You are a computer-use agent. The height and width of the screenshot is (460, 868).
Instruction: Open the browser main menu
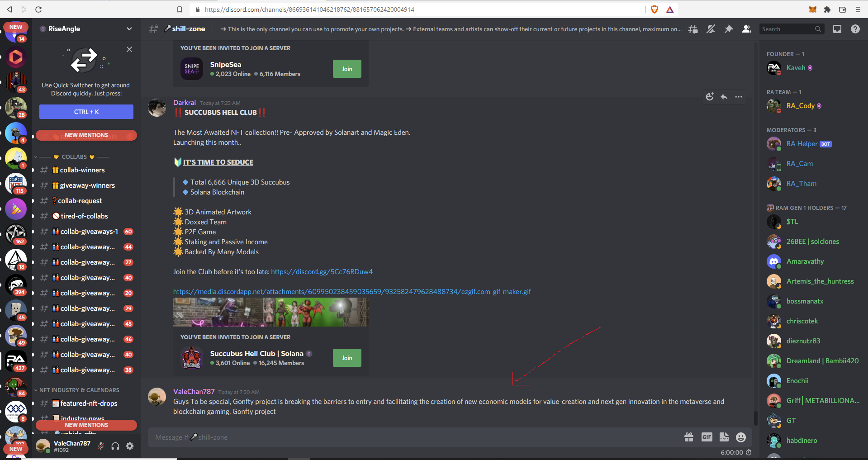click(858, 9)
